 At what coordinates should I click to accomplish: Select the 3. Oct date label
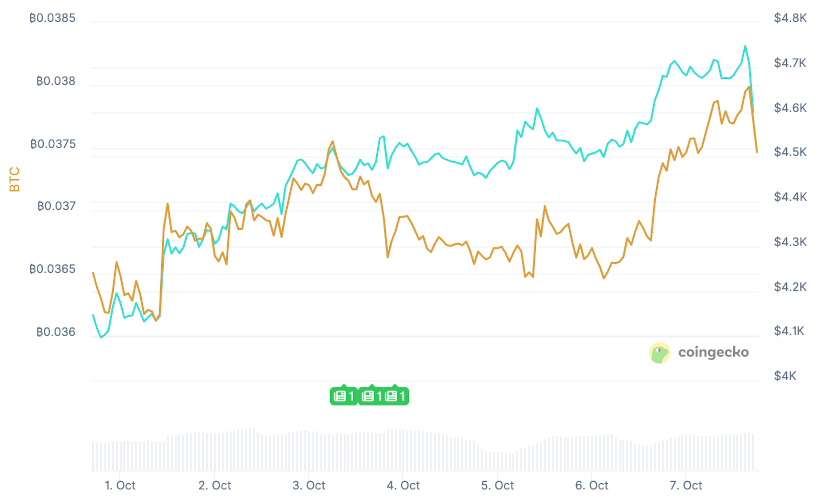pos(309,485)
